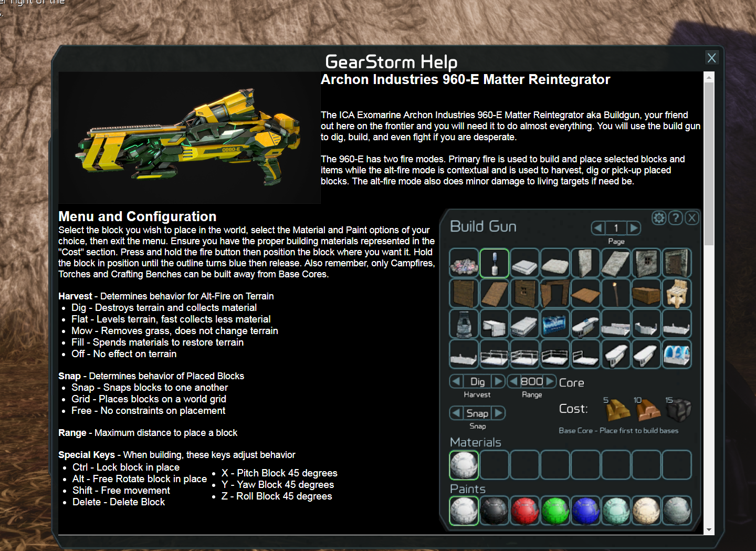Cycle Harvest mode left from Dig
756x551 pixels.
pos(456,381)
